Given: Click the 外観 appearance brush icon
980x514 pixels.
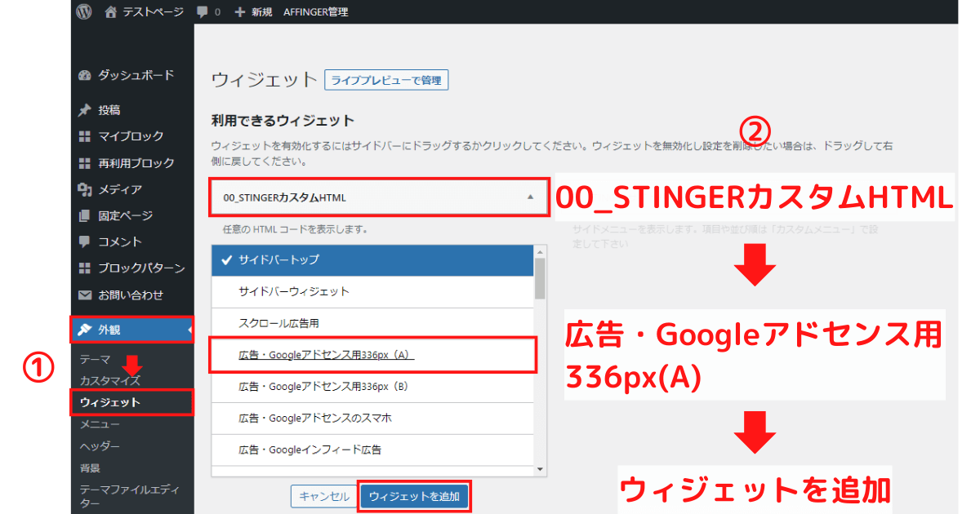Looking at the screenshot, I should tap(86, 330).
